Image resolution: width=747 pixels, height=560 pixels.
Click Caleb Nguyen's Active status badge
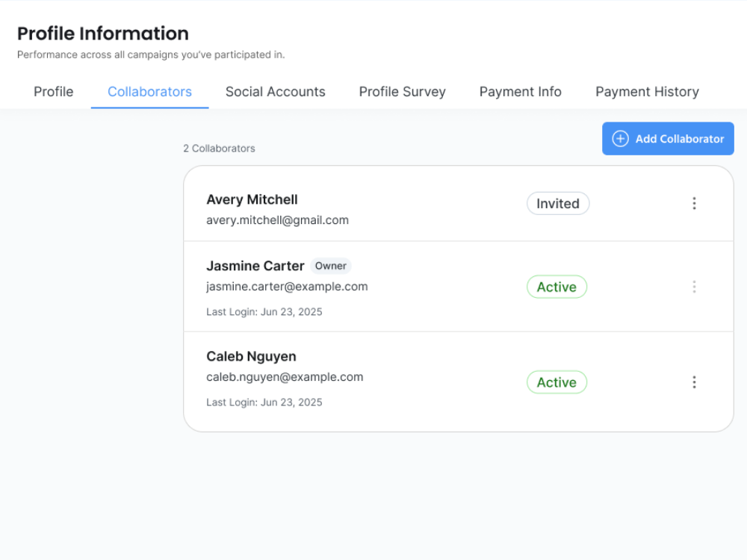(557, 382)
